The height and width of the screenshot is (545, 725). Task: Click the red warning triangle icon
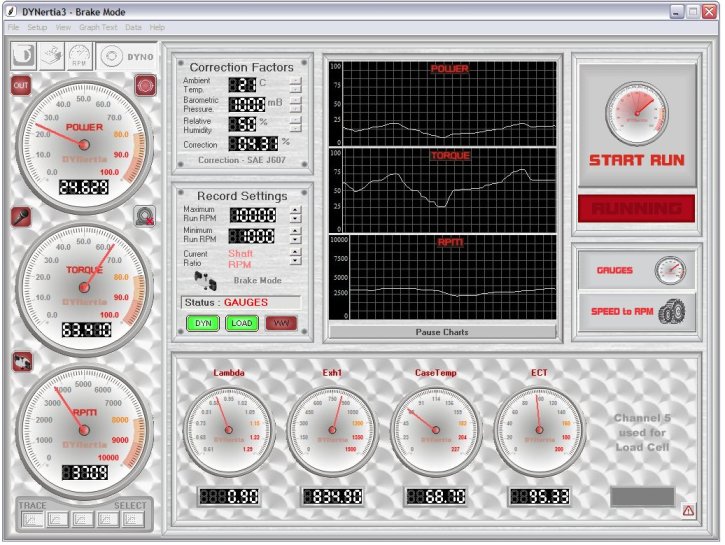point(688,511)
